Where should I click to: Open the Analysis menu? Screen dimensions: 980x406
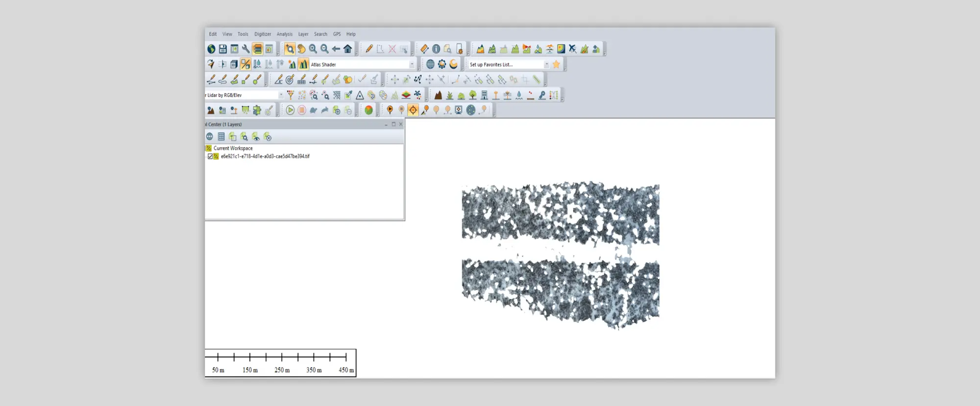(x=285, y=34)
